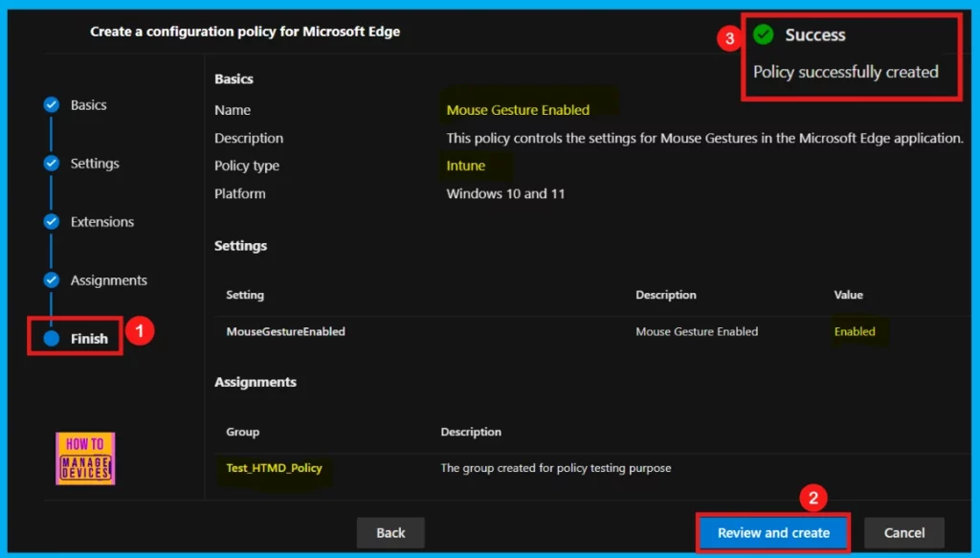Click the Policy type value Intune
The width and height of the screenshot is (980, 558).
[x=466, y=166]
